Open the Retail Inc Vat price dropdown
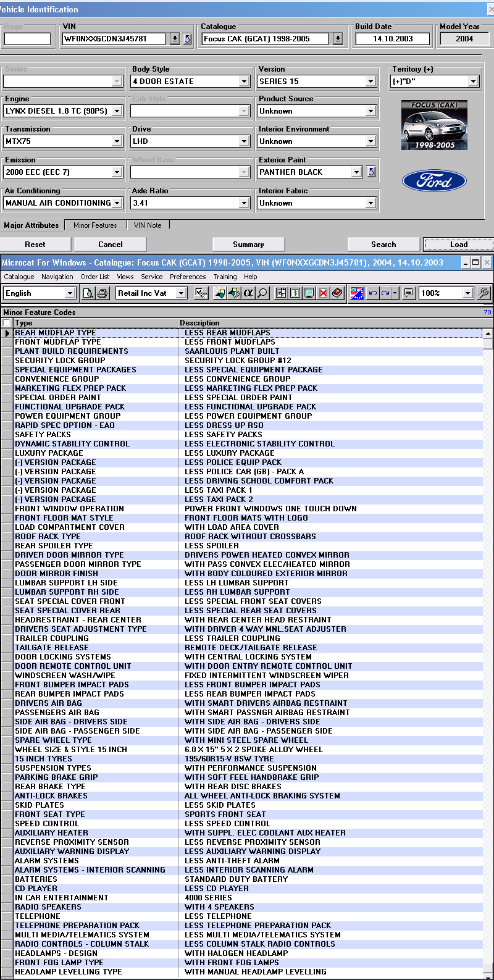Viewport: 494px width, 980px height. (x=181, y=293)
